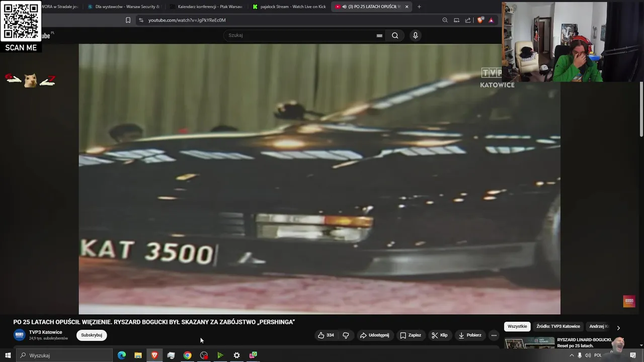644x362 pixels.
Task: Subscribe via the Subskrybuj button
Action: (92, 335)
